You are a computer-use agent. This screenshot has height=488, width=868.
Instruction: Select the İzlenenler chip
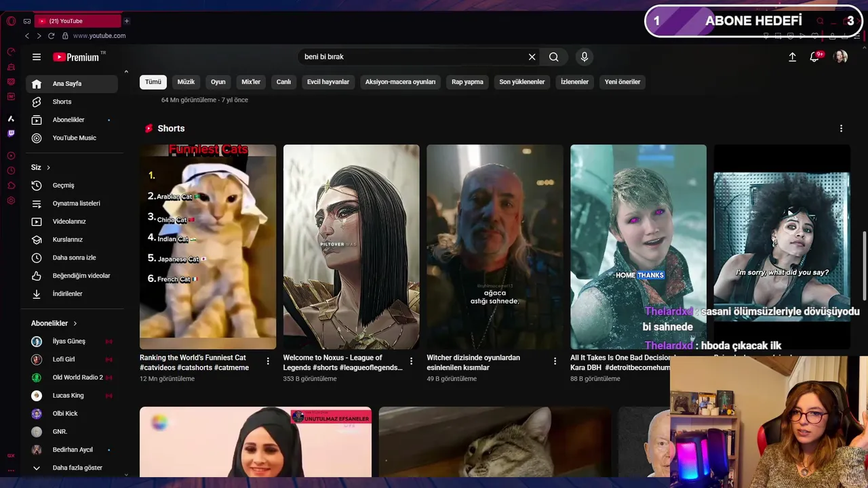tap(574, 82)
